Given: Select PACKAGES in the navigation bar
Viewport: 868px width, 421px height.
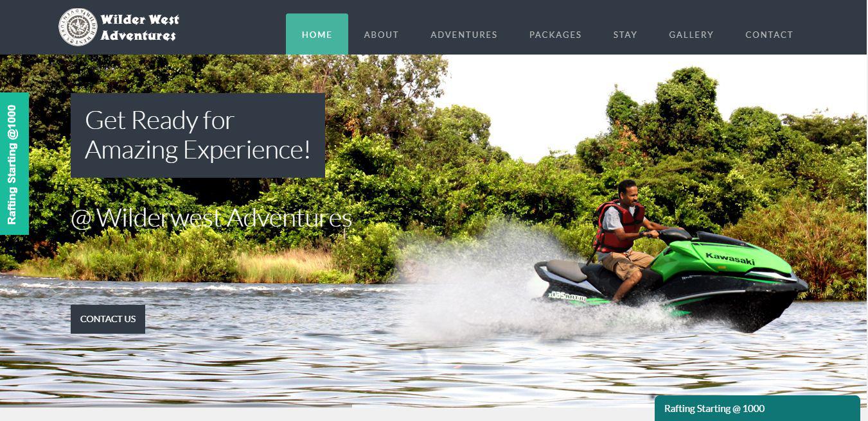Looking at the screenshot, I should [x=555, y=35].
